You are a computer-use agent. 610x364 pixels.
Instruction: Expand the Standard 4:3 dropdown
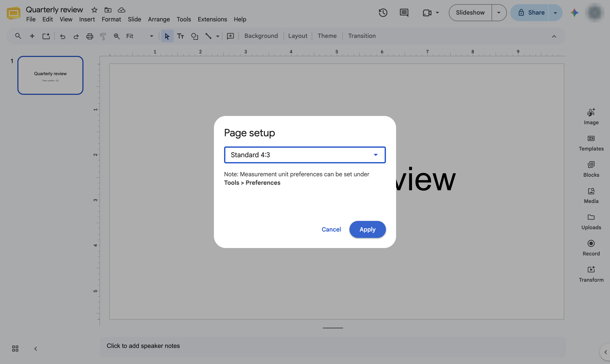click(x=305, y=155)
